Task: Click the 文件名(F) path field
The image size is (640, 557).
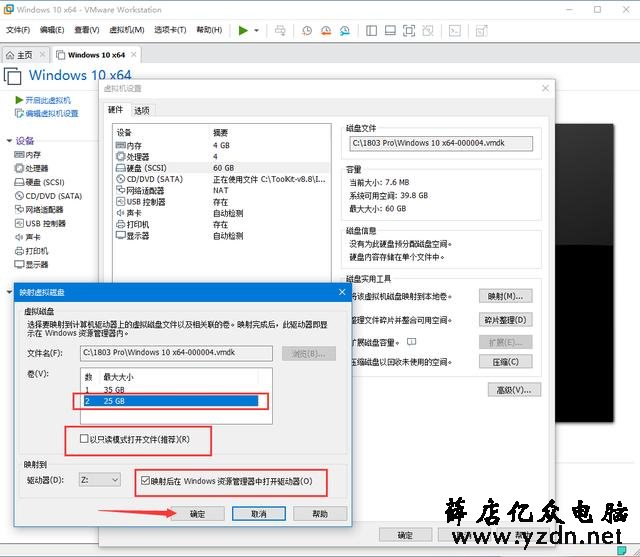Action: (x=176, y=353)
